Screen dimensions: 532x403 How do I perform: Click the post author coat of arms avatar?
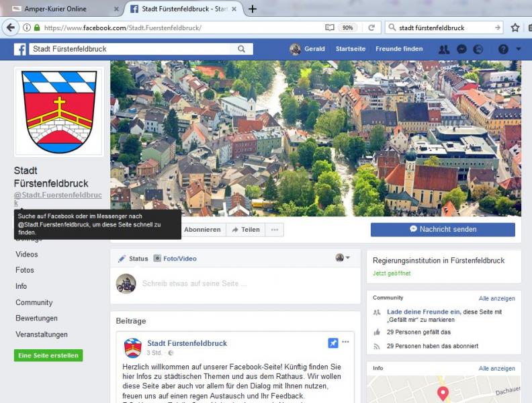click(x=132, y=348)
